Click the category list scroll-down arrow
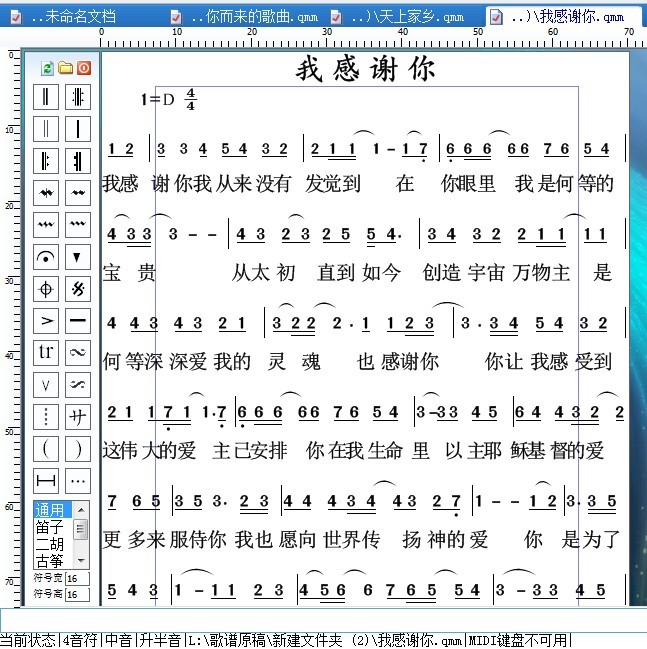The image size is (647, 649). click(81, 560)
